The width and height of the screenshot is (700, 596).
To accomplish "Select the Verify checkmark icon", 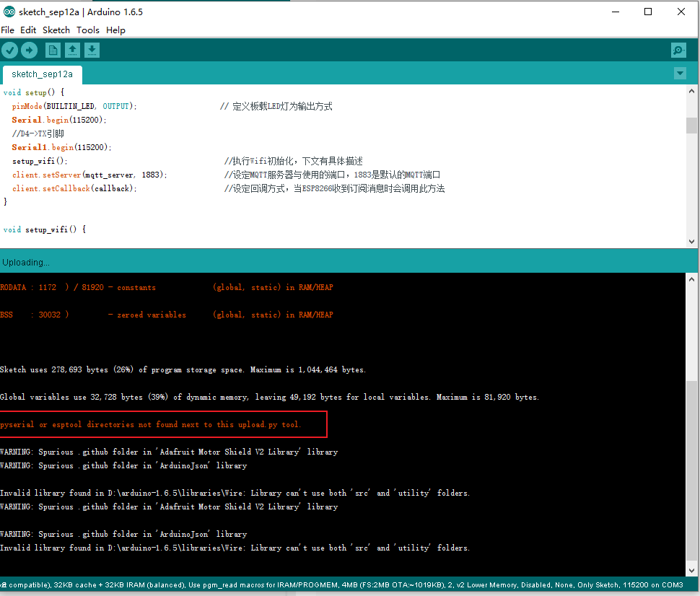I will pos(9,50).
